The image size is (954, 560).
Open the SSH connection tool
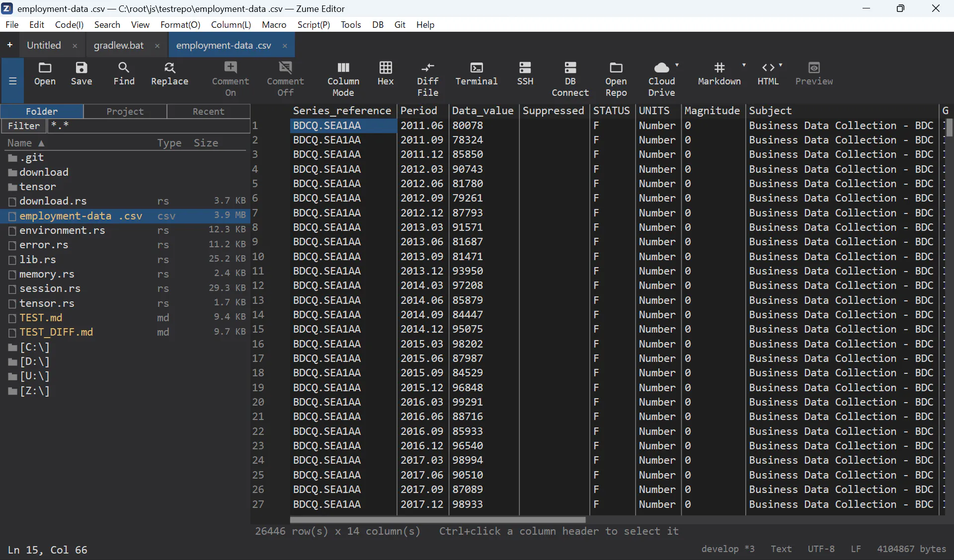tap(525, 73)
